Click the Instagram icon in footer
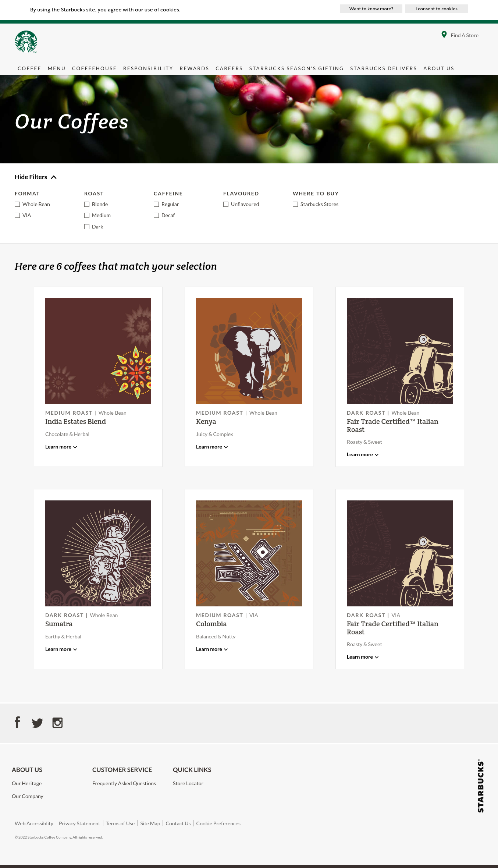The height and width of the screenshot is (868, 498). (x=57, y=722)
